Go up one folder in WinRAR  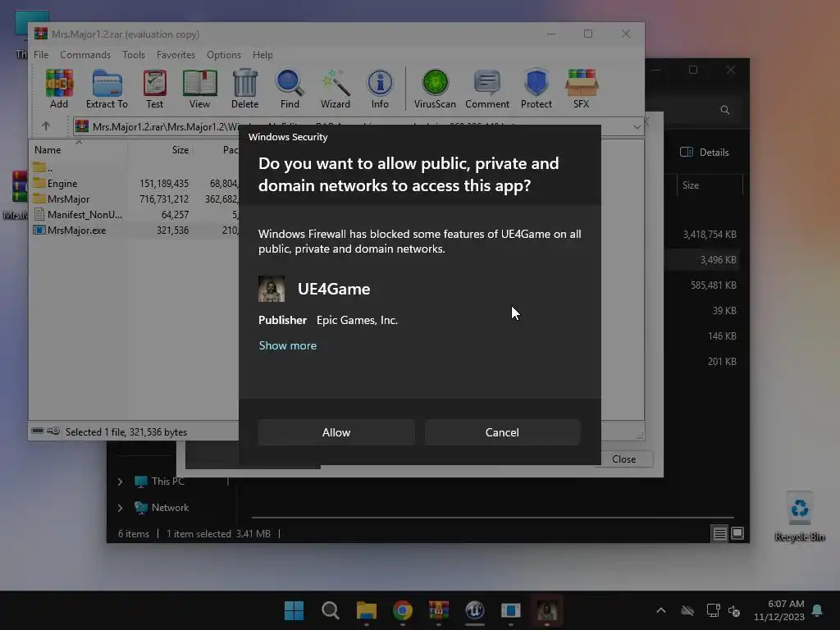tap(46, 126)
